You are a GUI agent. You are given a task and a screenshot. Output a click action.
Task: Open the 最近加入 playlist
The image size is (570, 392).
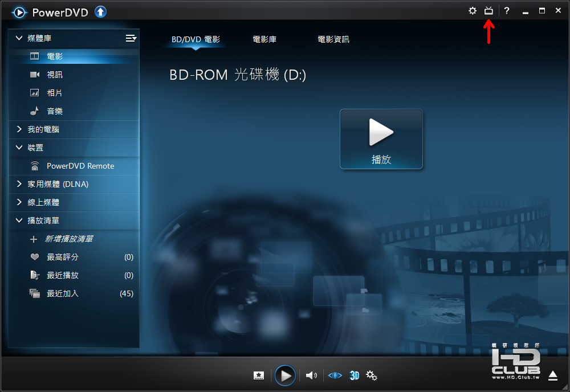click(74, 293)
